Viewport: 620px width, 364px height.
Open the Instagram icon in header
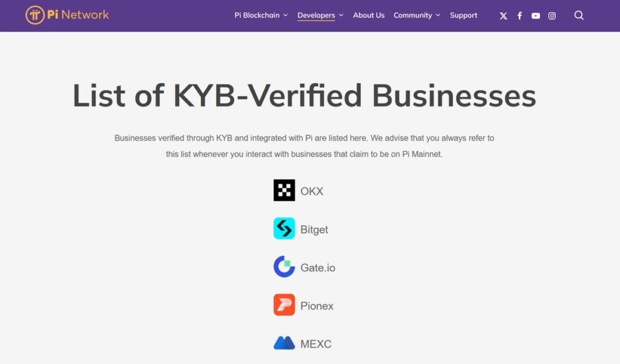[x=552, y=16]
